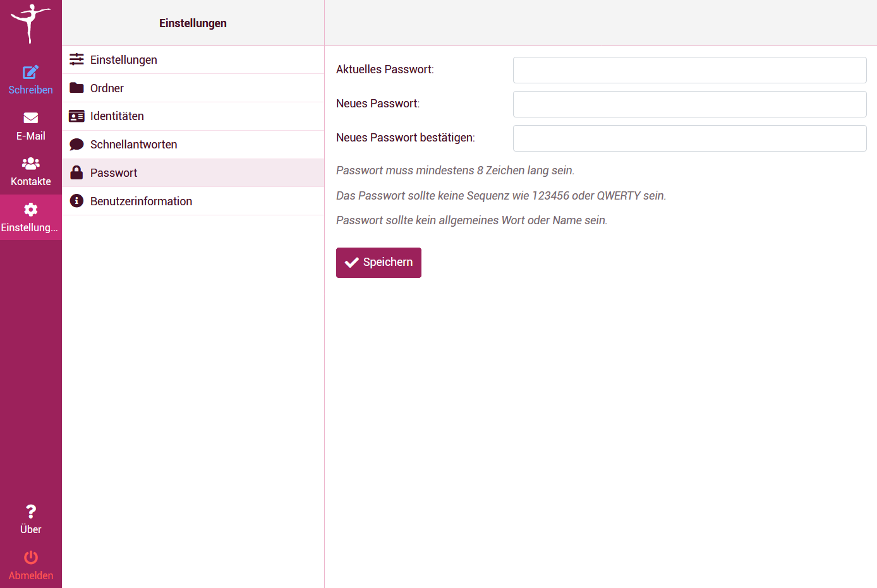877x588 pixels.
Task: Click the 'Neues Passwort:' label
Action: [378, 104]
